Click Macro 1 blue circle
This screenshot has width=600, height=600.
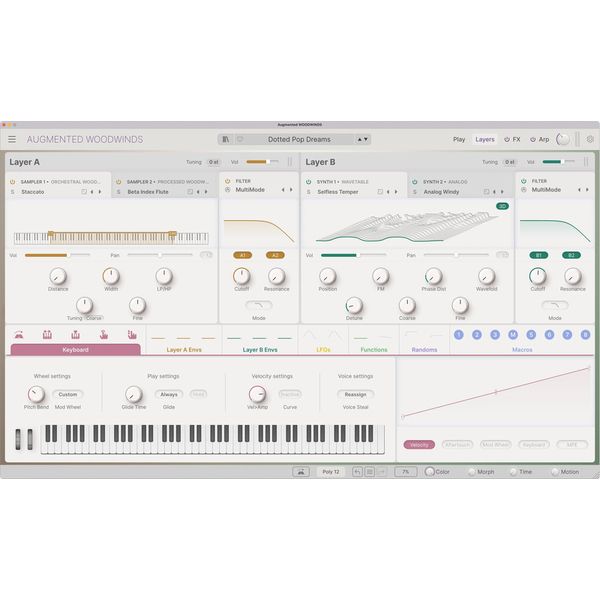point(458,335)
